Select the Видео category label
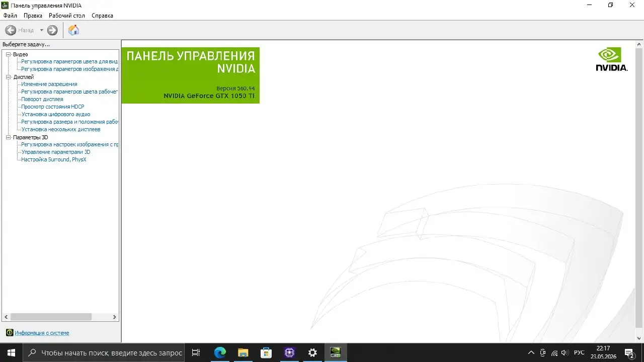 21,54
